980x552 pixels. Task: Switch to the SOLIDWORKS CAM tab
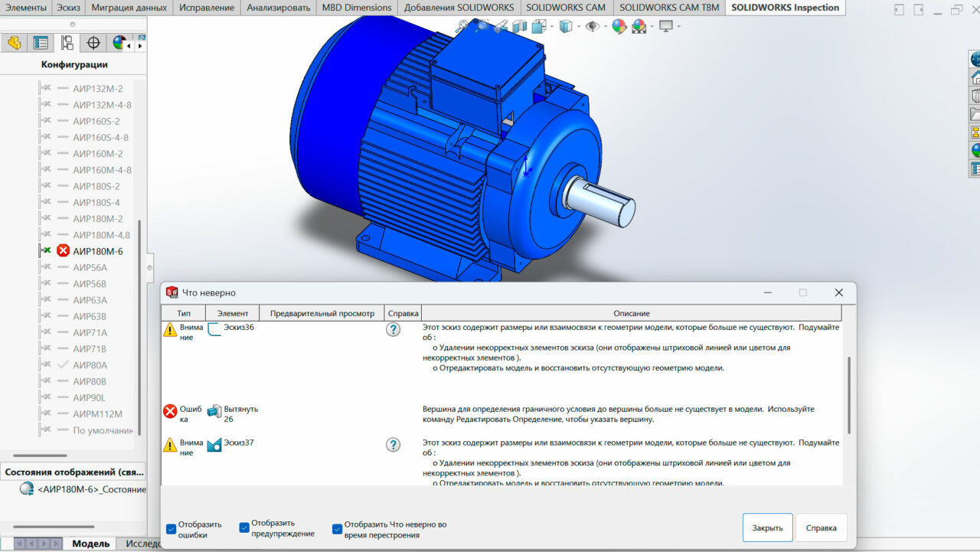coord(565,8)
